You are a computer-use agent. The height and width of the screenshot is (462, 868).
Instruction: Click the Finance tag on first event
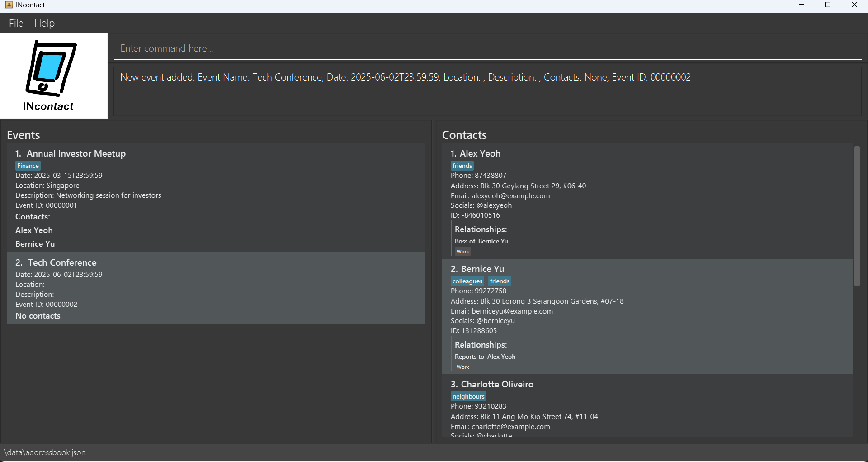(x=28, y=166)
